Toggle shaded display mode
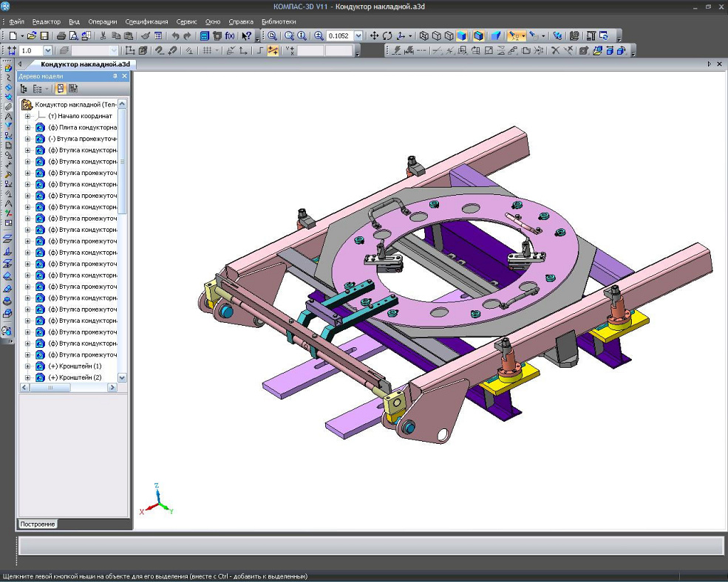 coord(462,35)
